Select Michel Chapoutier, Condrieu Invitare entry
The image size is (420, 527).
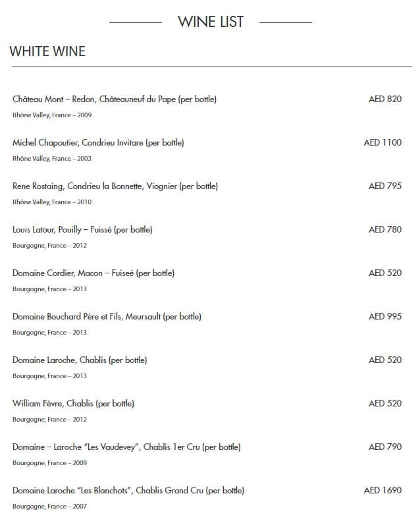(98, 143)
